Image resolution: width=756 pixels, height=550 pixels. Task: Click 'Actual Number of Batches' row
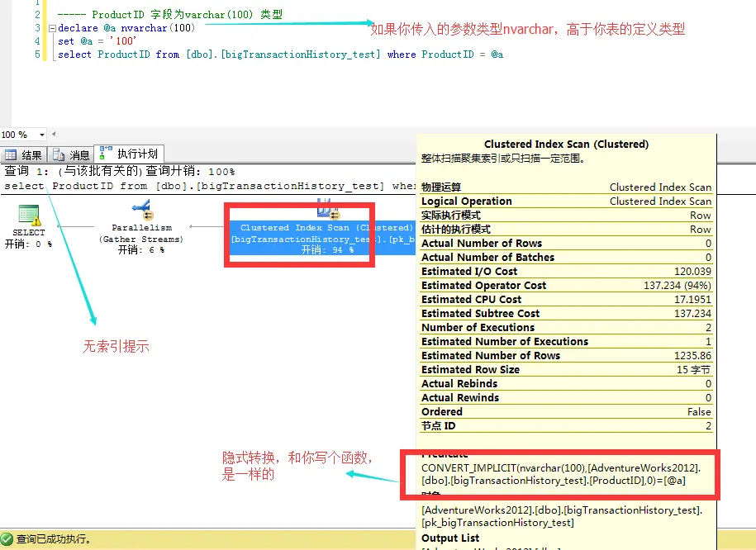[566, 257]
